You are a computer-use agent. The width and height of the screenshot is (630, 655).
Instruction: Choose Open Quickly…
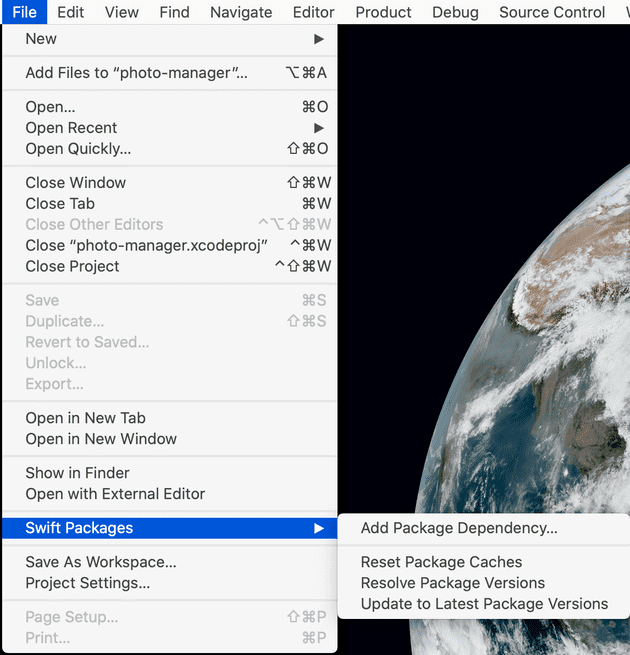[x=170, y=149]
